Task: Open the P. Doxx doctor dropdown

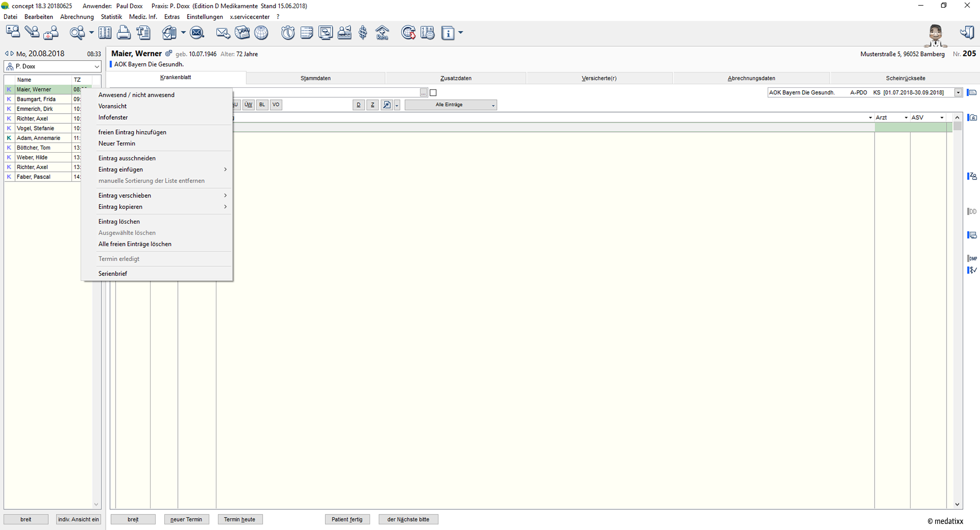Action: pyautogui.click(x=52, y=66)
